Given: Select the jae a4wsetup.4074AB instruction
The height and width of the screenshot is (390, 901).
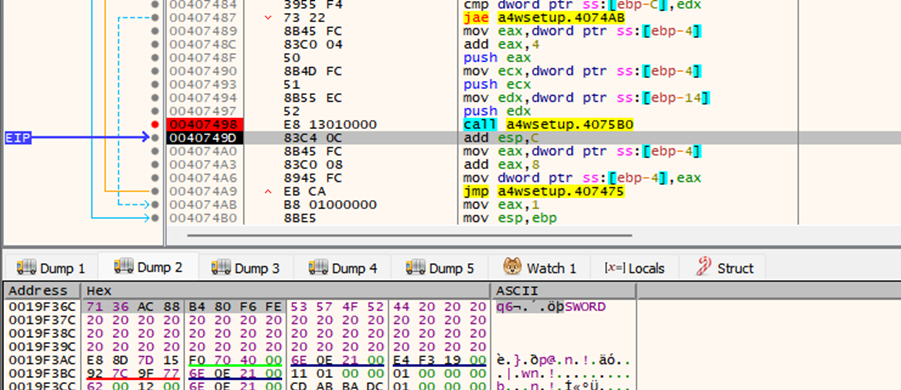Looking at the screenshot, I should pos(544,18).
